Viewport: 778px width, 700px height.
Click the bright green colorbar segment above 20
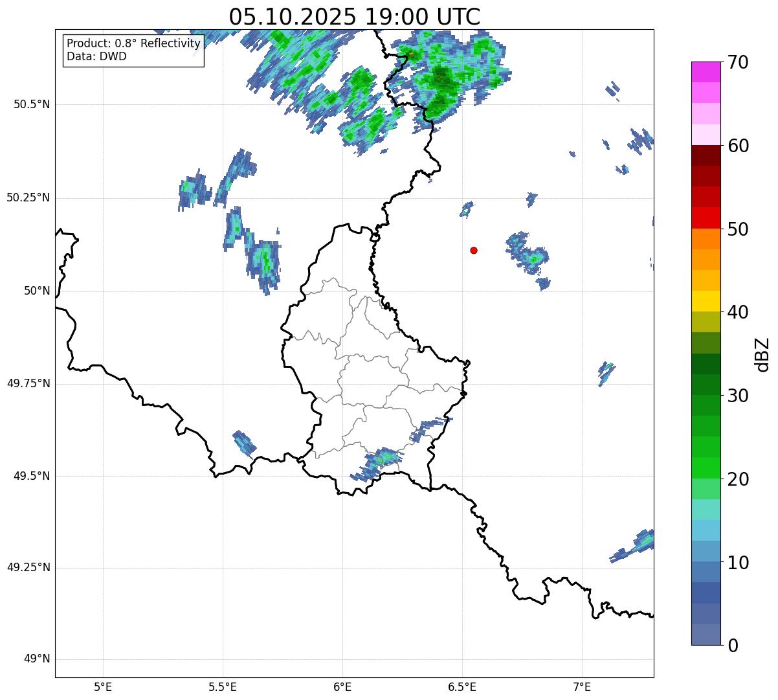706,468
